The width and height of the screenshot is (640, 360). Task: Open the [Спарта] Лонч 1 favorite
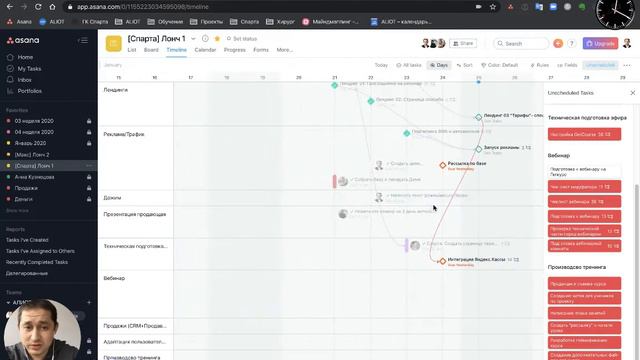[34, 166]
